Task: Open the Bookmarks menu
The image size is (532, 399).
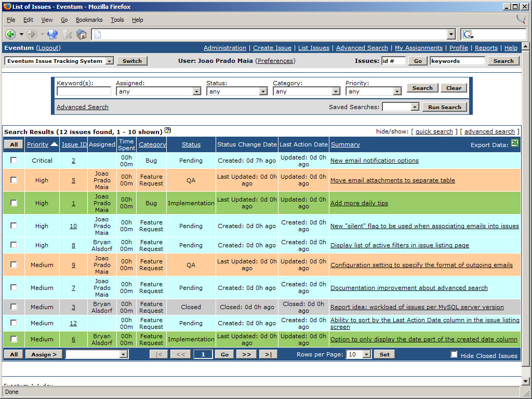Action: click(x=89, y=20)
